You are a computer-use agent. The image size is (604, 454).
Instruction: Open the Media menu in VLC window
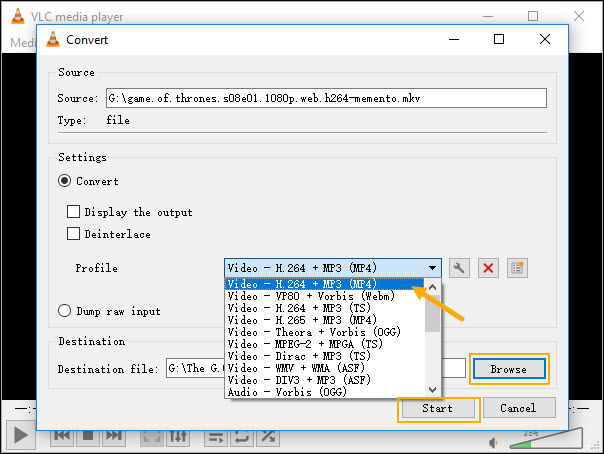23,42
